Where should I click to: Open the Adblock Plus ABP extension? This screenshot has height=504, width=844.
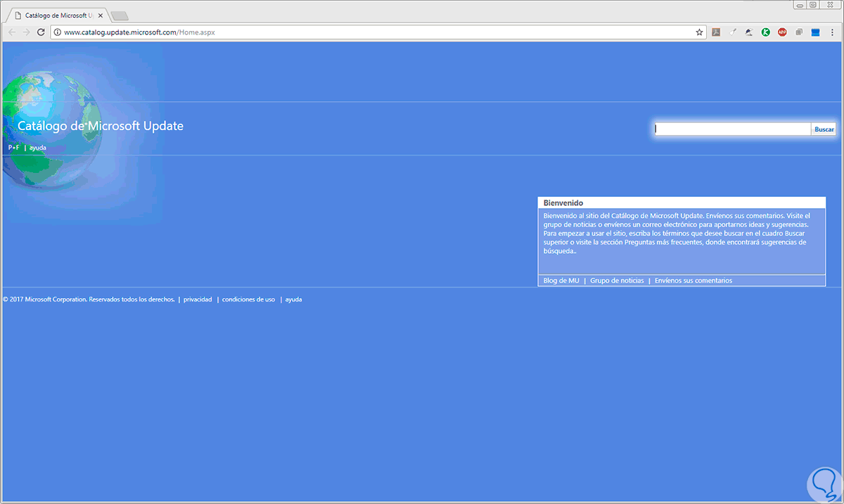coord(782,32)
